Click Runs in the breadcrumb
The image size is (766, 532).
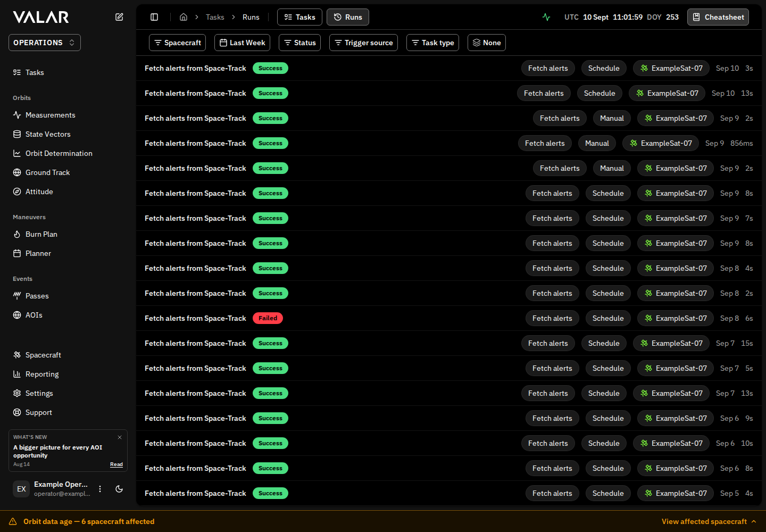pyautogui.click(x=251, y=17)
